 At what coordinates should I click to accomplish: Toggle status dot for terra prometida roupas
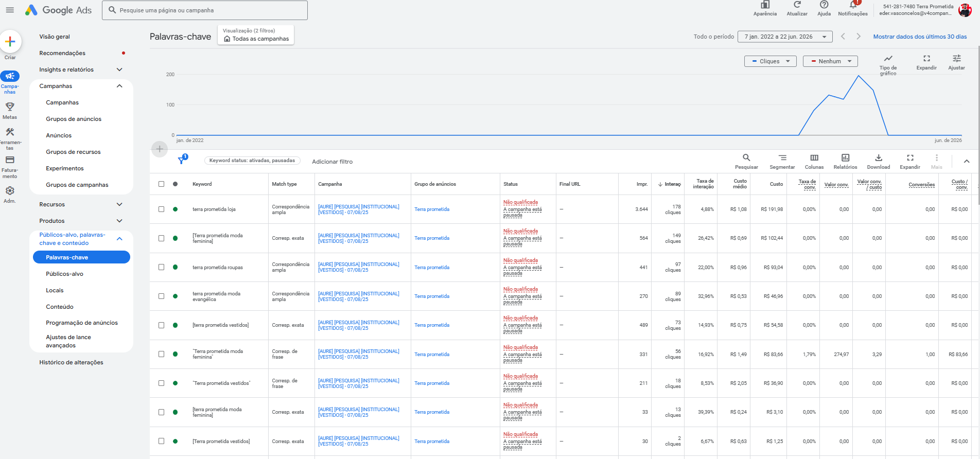tap(176, 267)
